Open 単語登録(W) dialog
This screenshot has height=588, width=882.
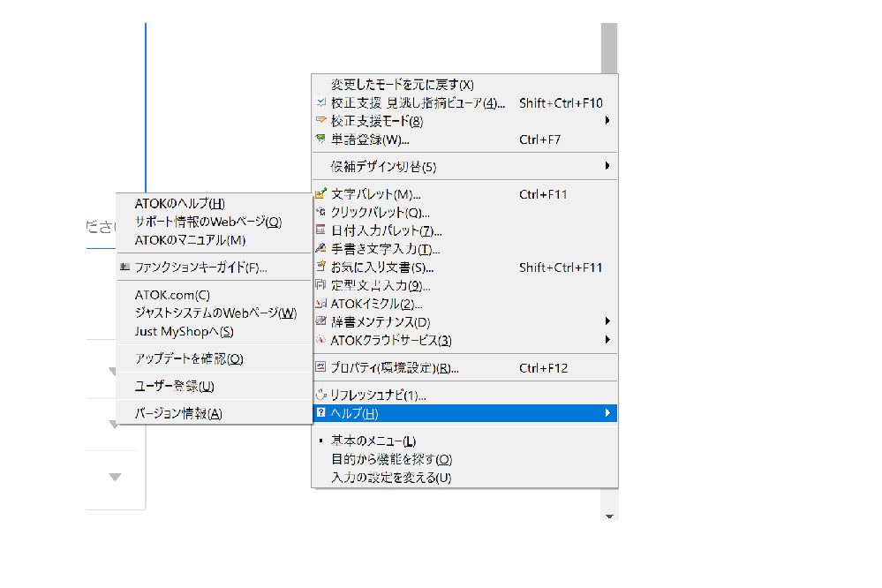click(x=370, y=139)
